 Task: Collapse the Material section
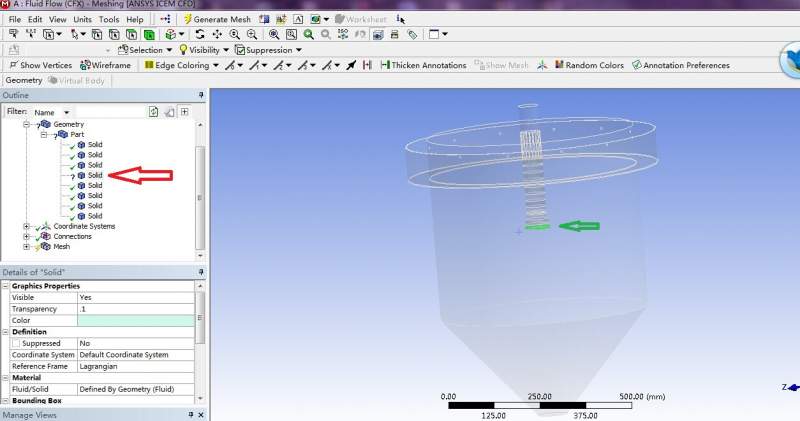point(6,378)
